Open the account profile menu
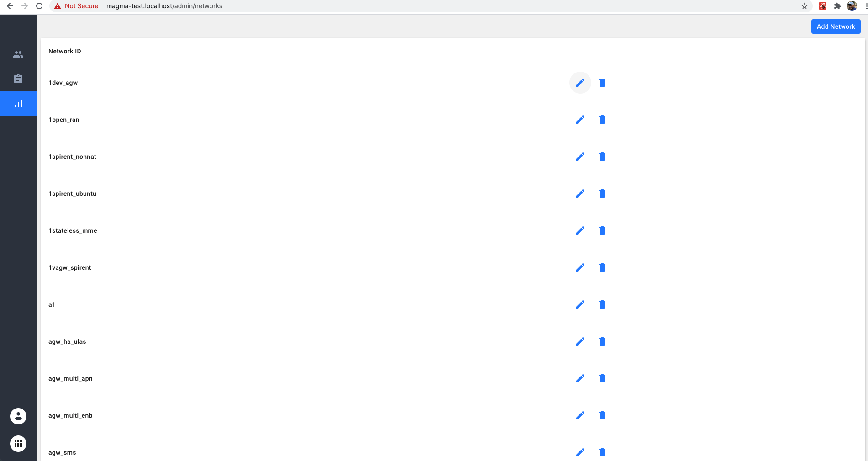 [18, 416]
